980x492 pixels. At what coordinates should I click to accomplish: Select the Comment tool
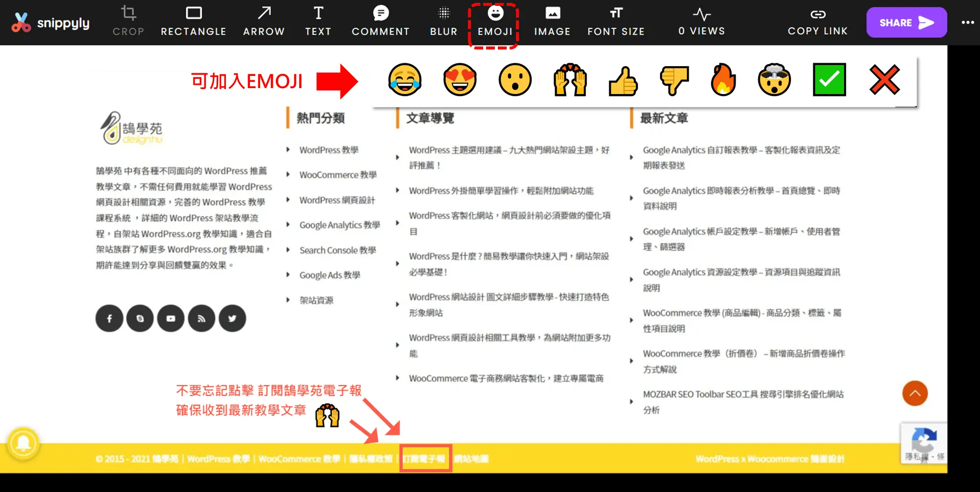(381, 21)
